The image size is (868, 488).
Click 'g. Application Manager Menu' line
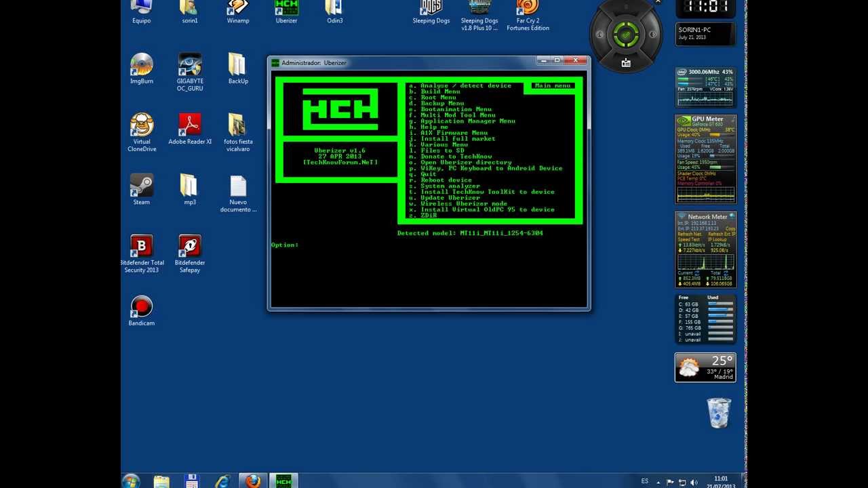click(x=462, y=121)
